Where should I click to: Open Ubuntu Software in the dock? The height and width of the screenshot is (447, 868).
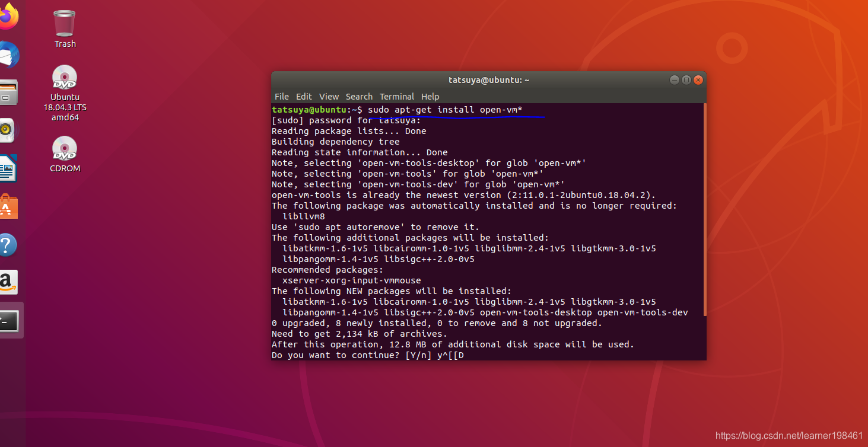tap(8, 206)
